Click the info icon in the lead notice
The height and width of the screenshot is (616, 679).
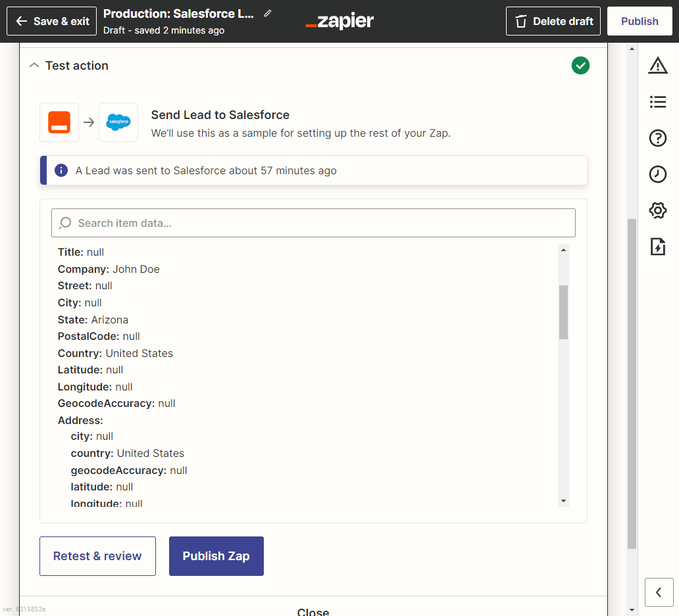click(61, 170)
